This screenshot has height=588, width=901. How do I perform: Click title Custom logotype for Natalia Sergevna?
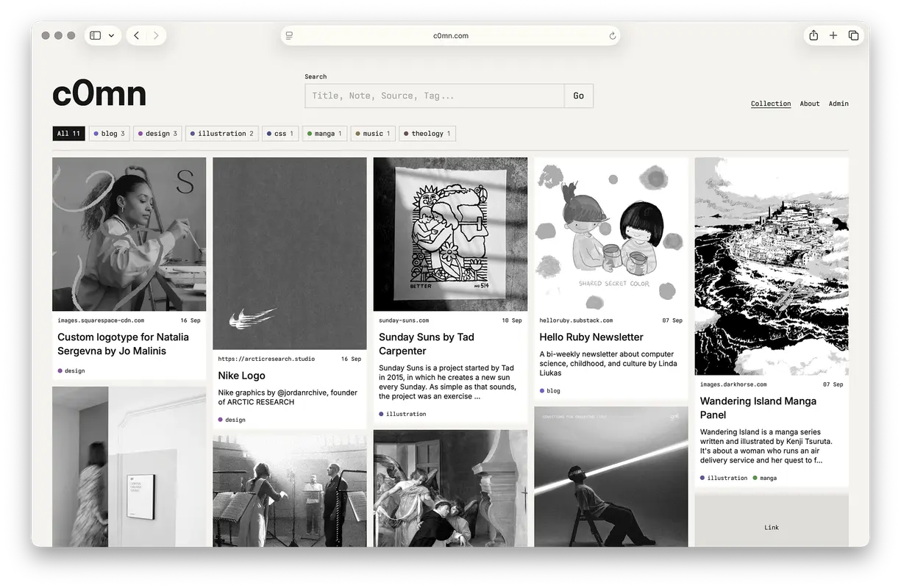click(x=123, y=344)
